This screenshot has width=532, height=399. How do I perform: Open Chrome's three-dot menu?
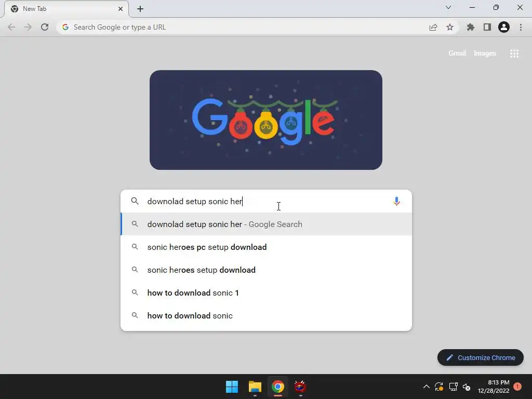[521, 27]
